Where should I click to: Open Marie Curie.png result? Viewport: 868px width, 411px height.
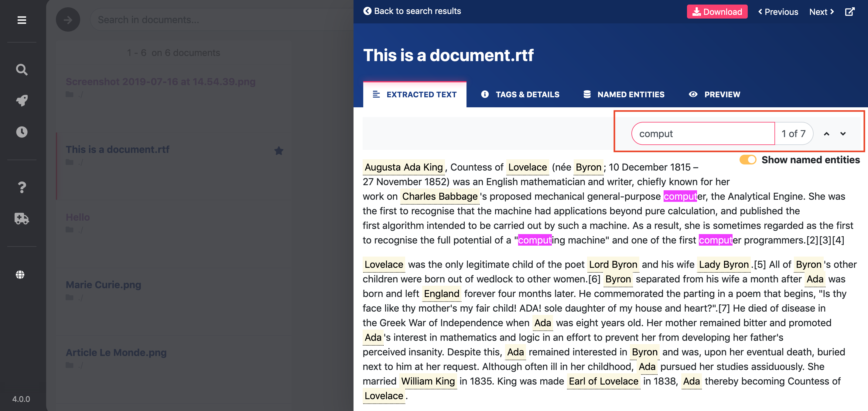[x=103, y=285]
